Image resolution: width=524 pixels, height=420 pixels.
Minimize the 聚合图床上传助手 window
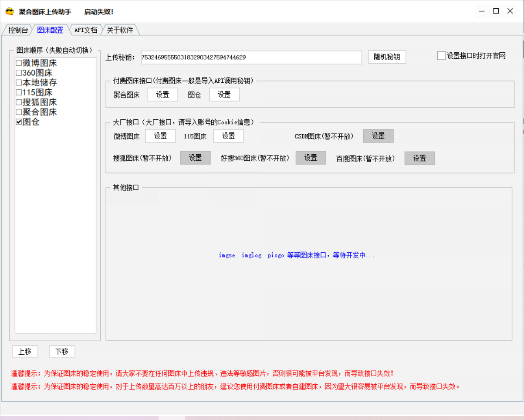pos(482,11)
